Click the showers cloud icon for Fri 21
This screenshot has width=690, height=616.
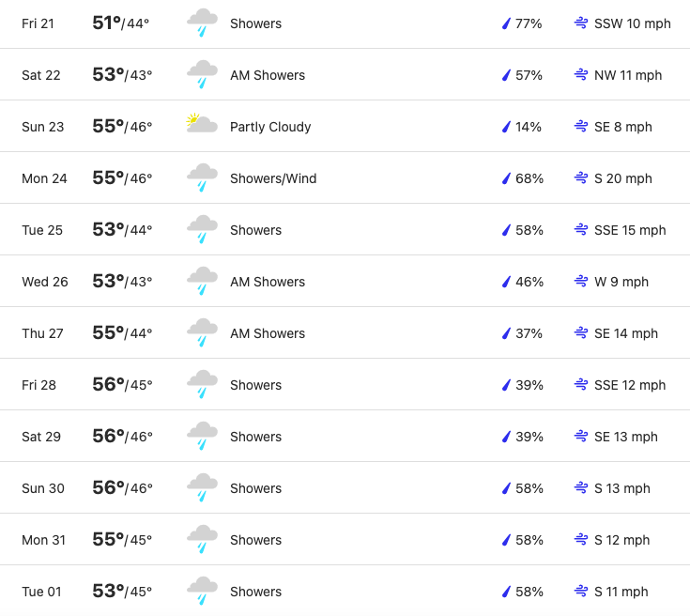(x=202, y=23)
